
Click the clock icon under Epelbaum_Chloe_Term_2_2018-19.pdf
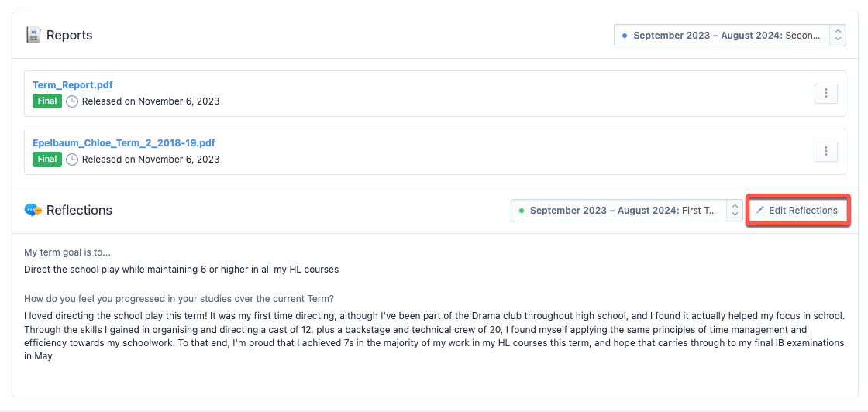[x=72, y=160]
